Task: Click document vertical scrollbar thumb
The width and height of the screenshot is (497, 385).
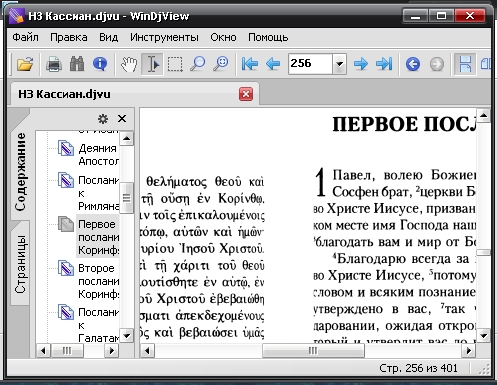Action: [x=483, y=252]
